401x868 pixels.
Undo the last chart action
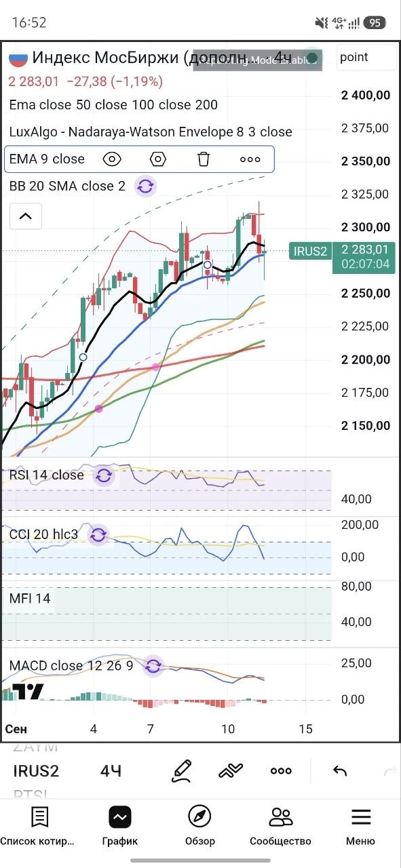pyautogui.click(x=340, y=771)
